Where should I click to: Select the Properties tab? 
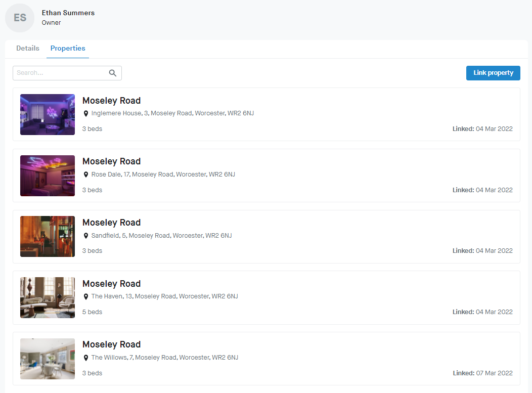[x=68, y=49]
